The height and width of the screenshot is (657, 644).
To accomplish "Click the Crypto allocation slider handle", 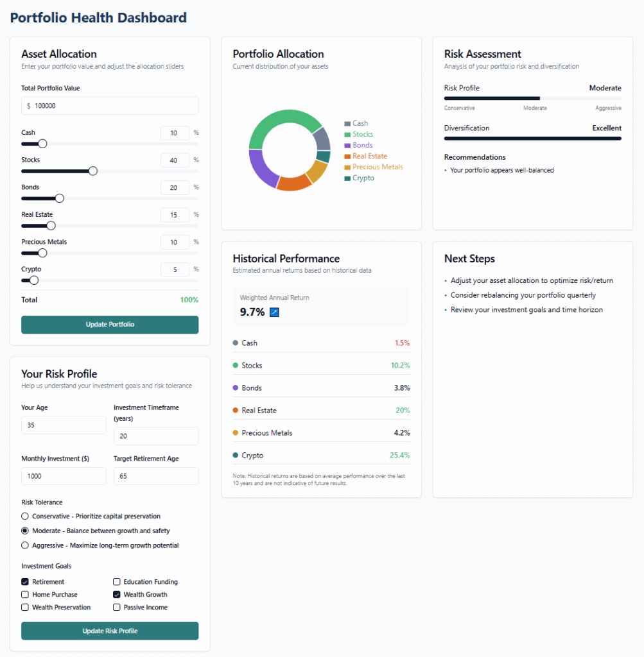I will 34,280.
